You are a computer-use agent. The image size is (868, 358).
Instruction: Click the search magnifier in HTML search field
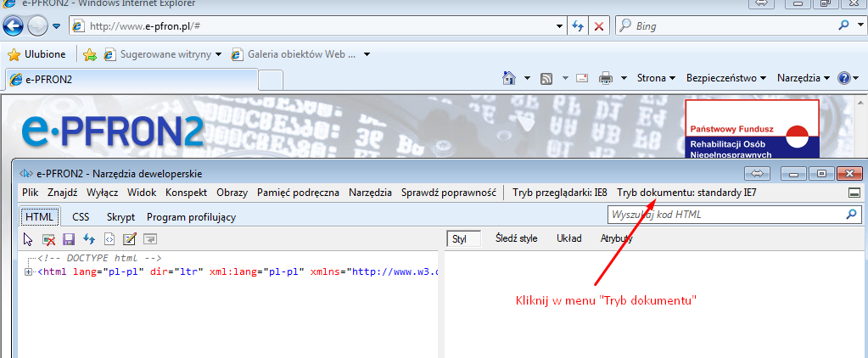tap(851, 214)
